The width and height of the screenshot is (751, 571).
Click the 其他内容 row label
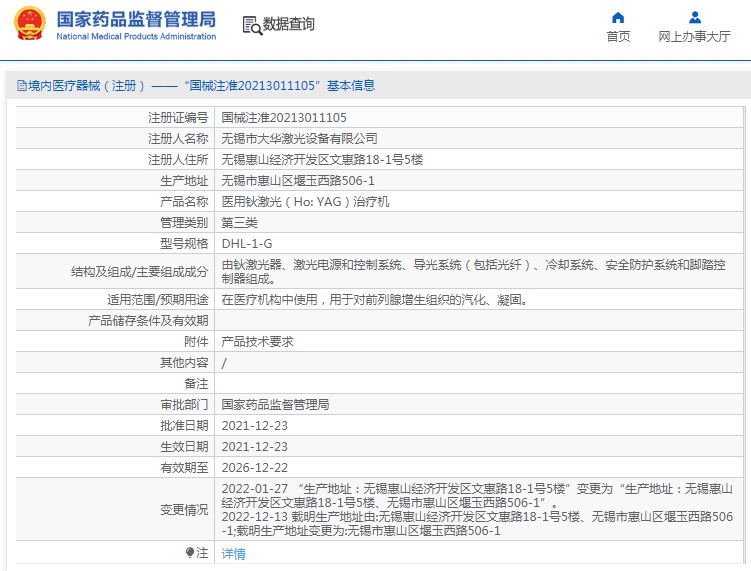click(184, 363)
